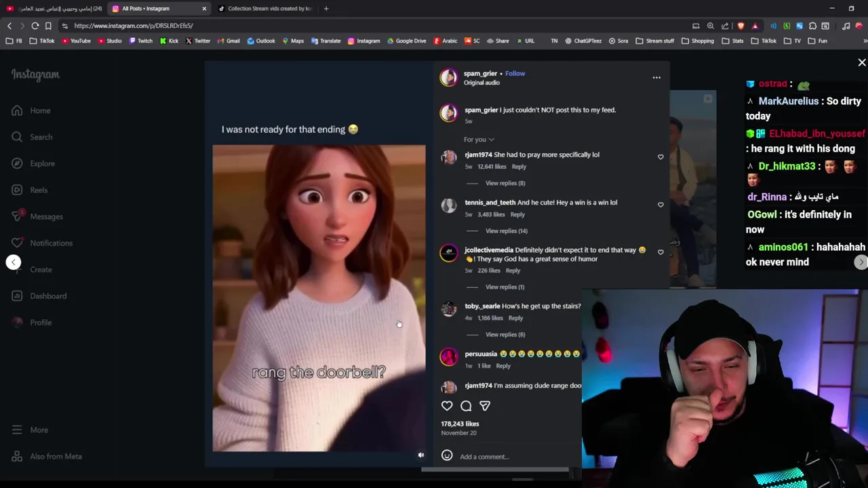Expand View replies (1)

(x=505, y=287)
